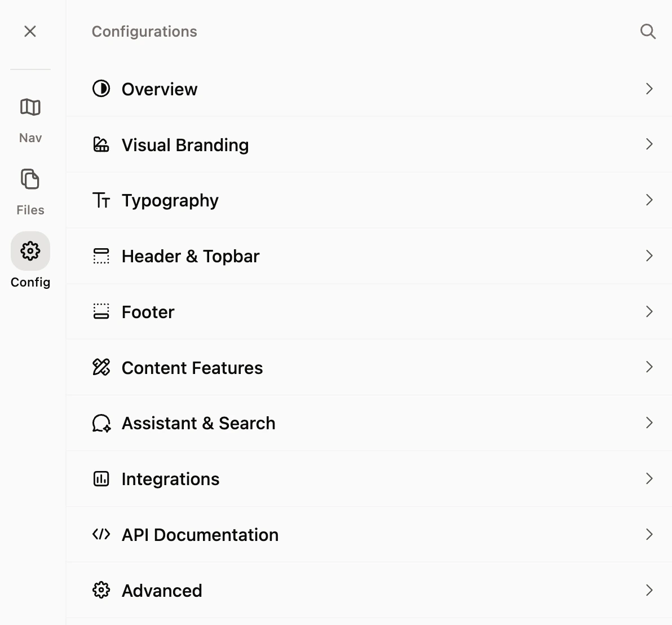Expand the Advanced settings chevron
The height and width of the screenshot is (625, 672).
[649, 590]
